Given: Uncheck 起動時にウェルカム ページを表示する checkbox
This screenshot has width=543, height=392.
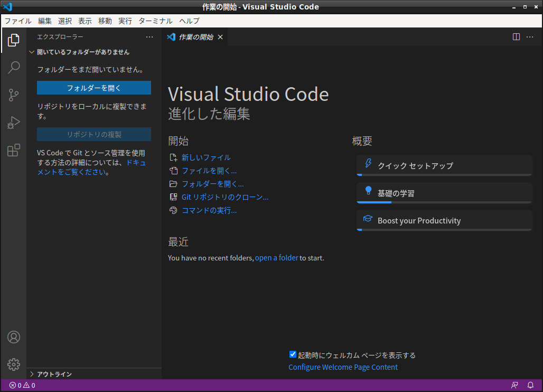Looking at the screenshot, I should (293, 354).
